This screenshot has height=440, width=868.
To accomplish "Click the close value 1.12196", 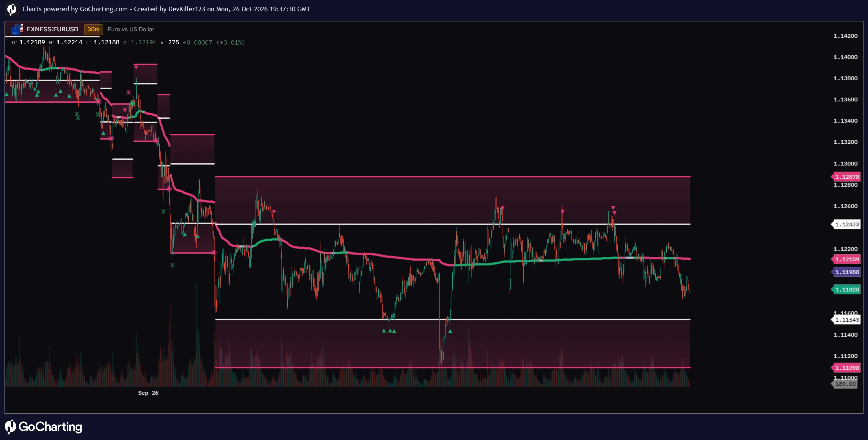I will click(x=144, y=42).
